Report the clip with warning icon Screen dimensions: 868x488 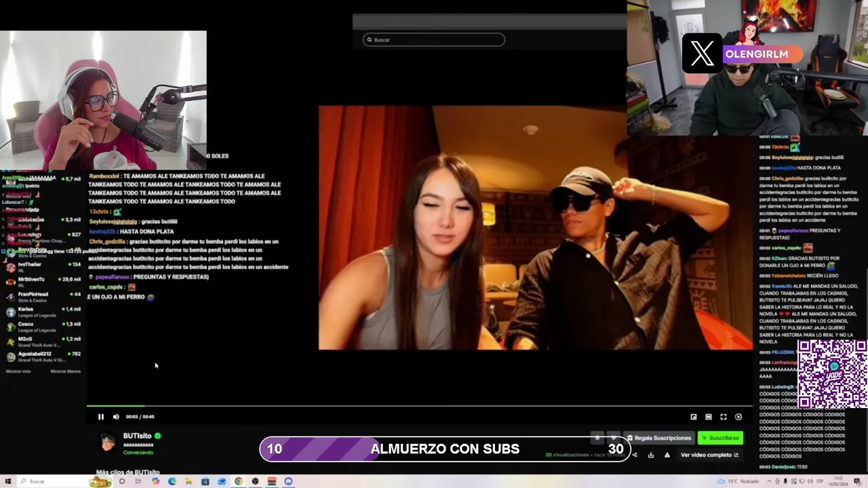[x=667, y=455]
